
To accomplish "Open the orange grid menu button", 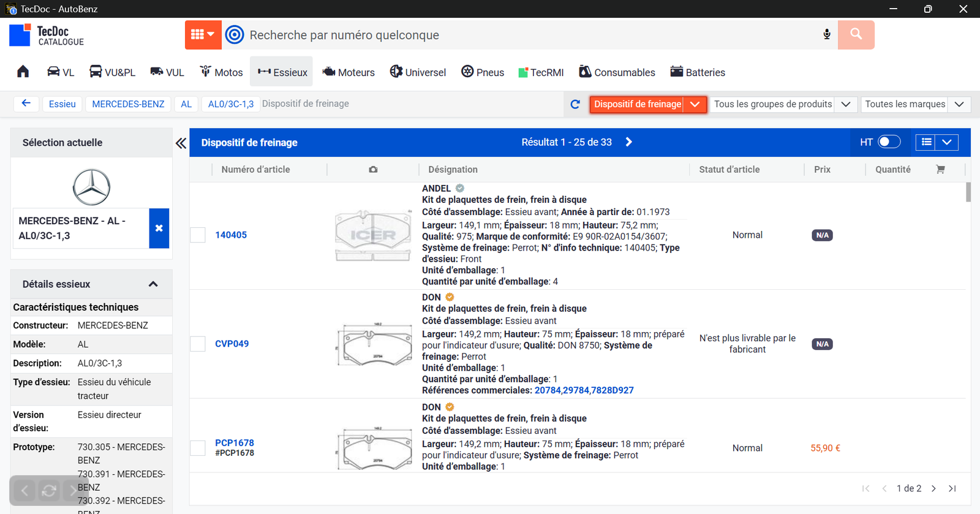I will (x=203, y=35).
